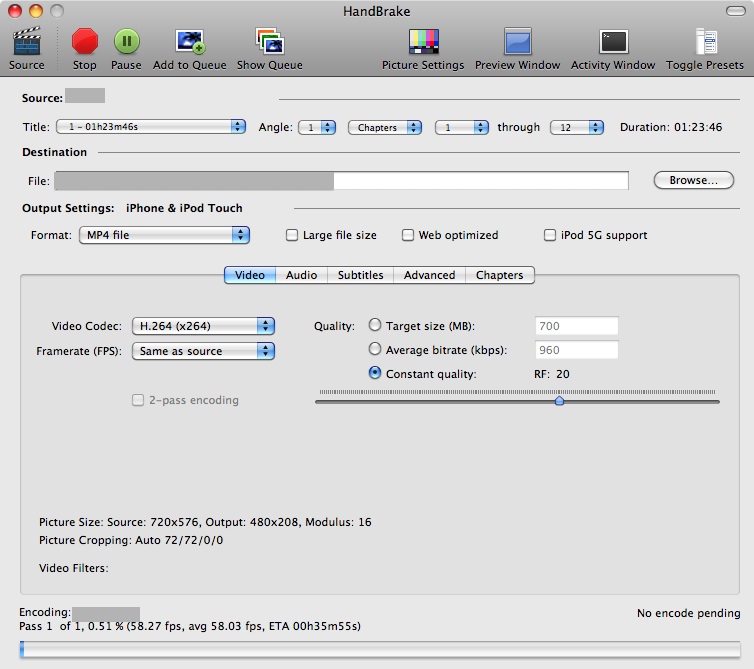The width and height of the screenshot is (754, 669).
Task: Click the Browse... button
Action: (x=693, y=181)
